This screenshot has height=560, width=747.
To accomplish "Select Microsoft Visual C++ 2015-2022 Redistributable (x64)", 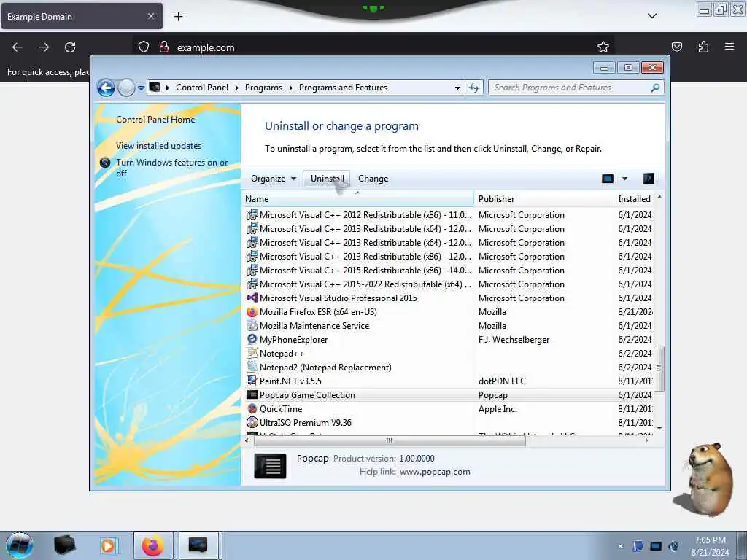I will (x=448, y=284).
